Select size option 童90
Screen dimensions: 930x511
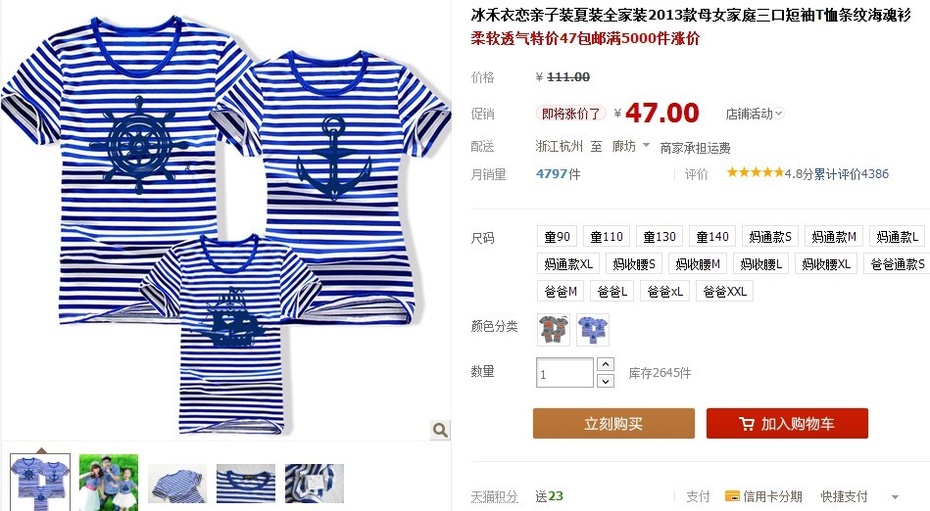tap(557, 237)
